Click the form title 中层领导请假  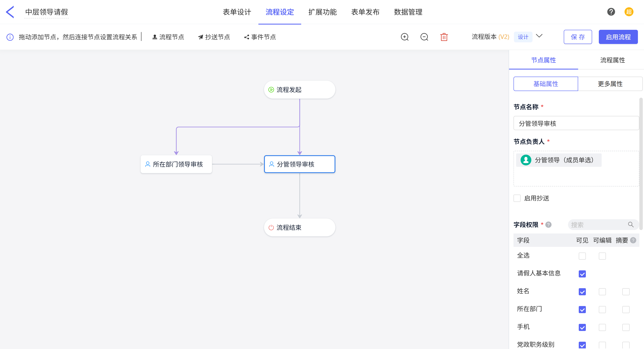(x=46, y=12)
